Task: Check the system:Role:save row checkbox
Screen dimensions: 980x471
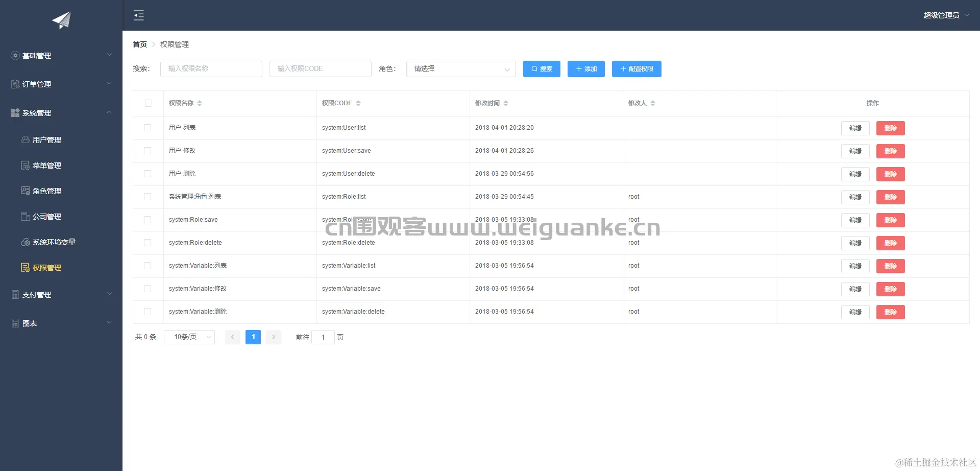Action: coord(148,220)
